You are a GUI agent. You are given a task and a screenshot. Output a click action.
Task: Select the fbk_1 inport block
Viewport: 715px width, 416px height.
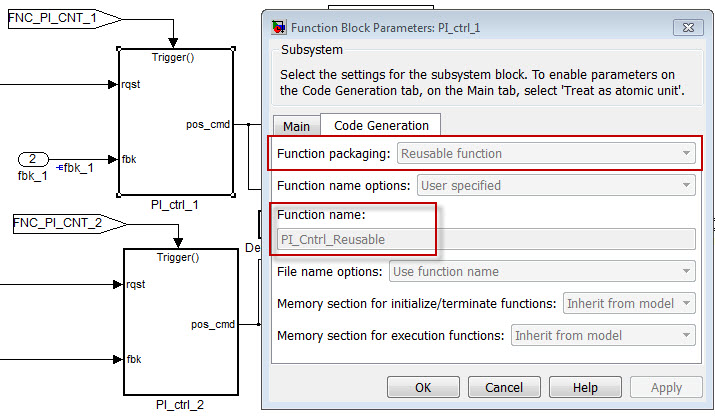click(32, 159)
